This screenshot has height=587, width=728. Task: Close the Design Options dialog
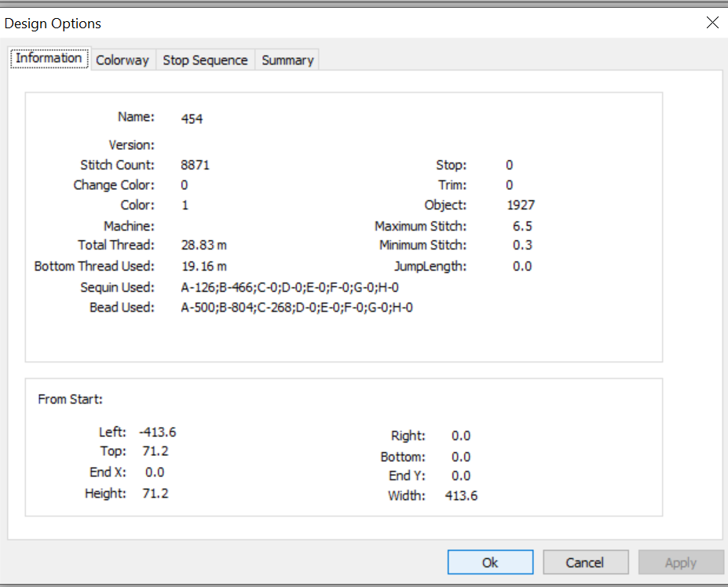[712, 22]
